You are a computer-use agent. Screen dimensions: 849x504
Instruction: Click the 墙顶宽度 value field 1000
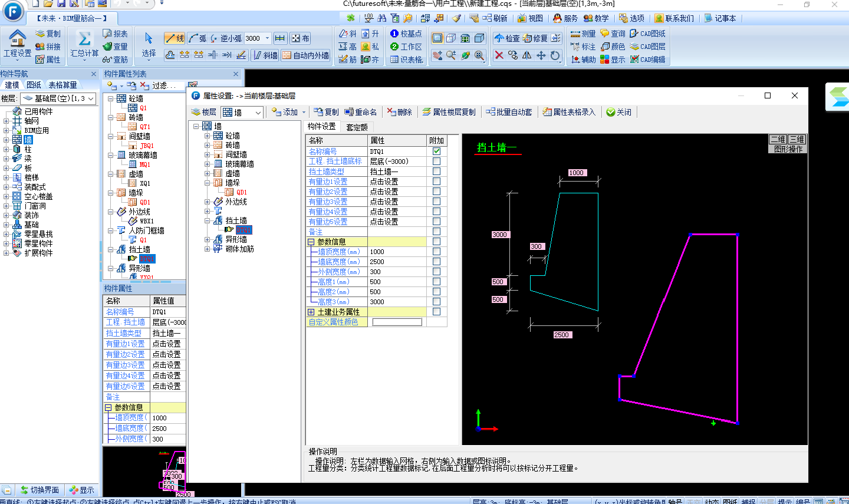(397, 252)
